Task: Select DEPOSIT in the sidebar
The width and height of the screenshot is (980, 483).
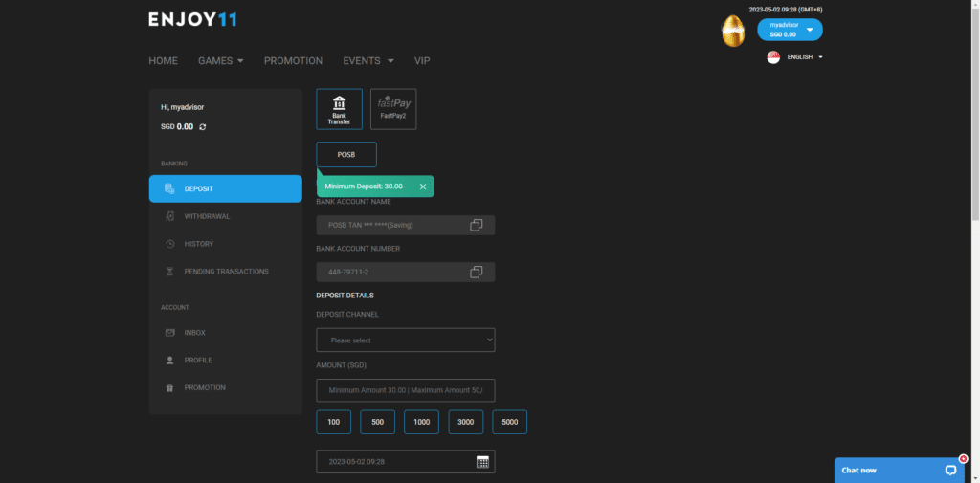Action: point(226,188)
